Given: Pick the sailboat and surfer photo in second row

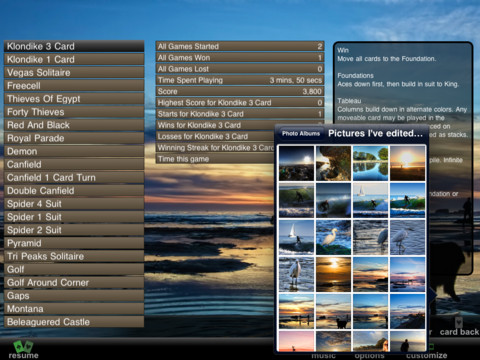Looking at the screenshot, I should [370, 200].
